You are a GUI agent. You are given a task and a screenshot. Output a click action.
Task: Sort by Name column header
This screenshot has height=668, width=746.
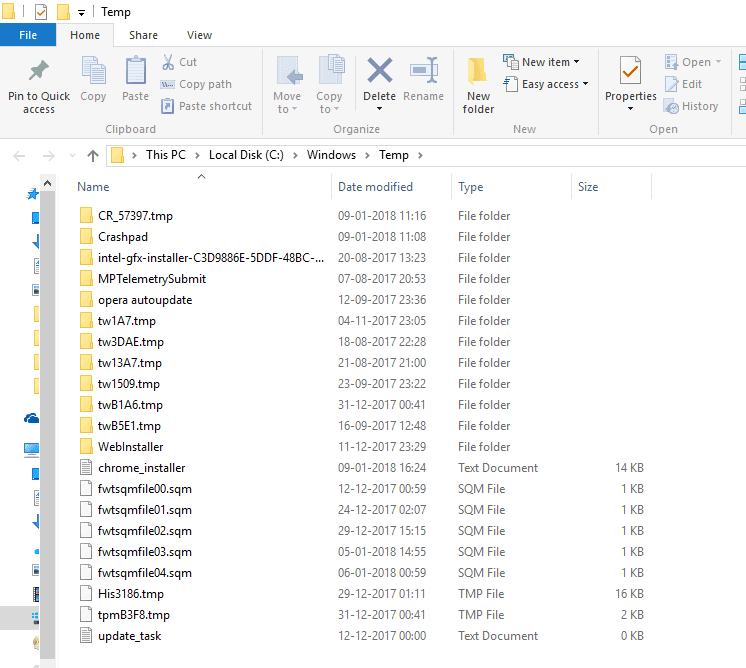pos(202,187)
